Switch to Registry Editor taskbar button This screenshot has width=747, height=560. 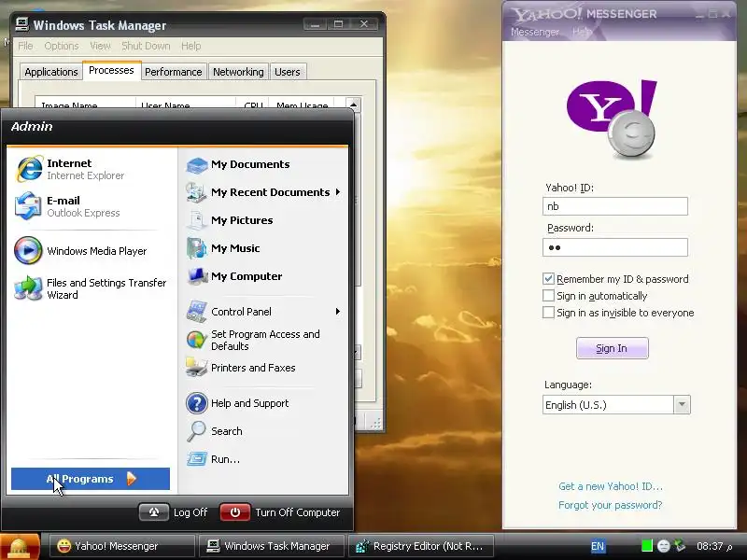421,546
